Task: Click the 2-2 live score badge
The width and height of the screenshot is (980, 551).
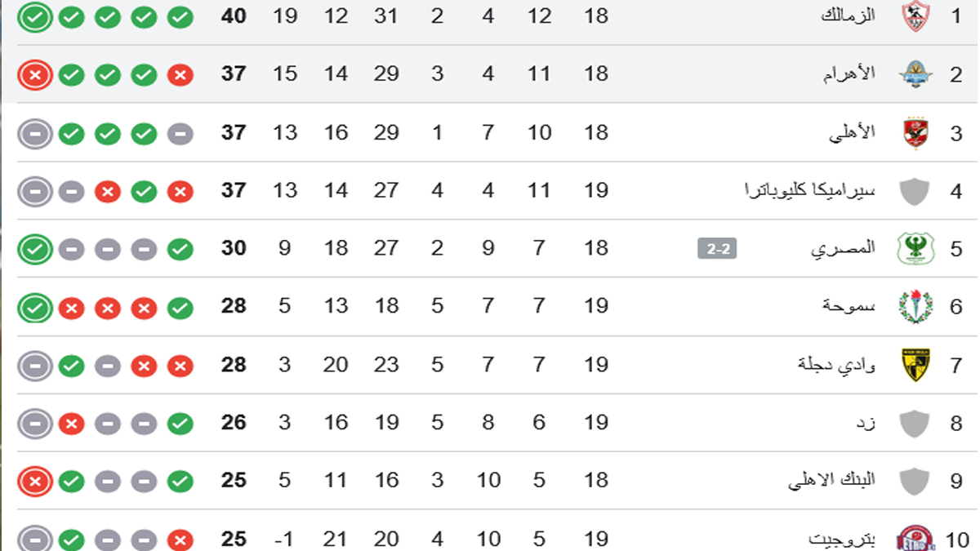Action: click(717, 249)
